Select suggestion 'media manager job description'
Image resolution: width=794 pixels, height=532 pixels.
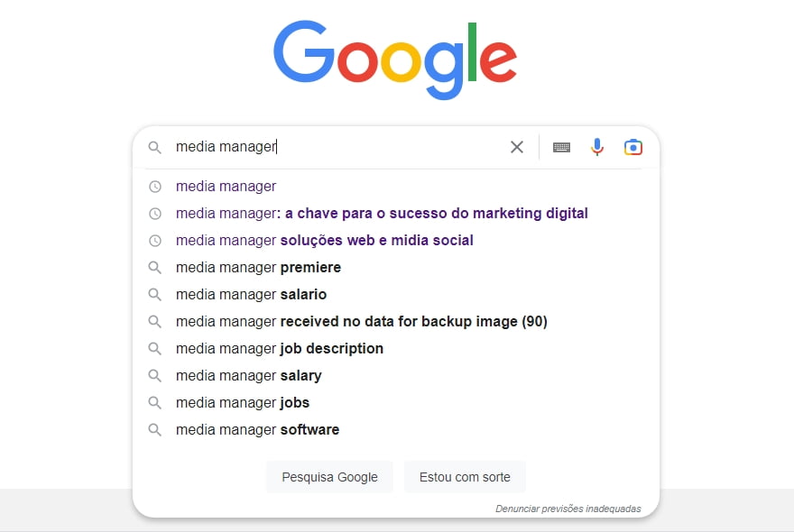[280, 348]
